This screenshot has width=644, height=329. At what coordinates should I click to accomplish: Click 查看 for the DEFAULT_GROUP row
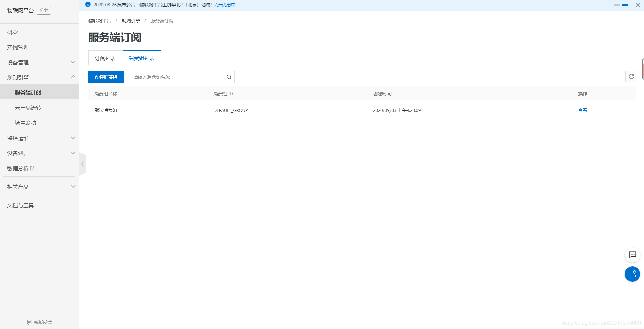click(582, 110)
